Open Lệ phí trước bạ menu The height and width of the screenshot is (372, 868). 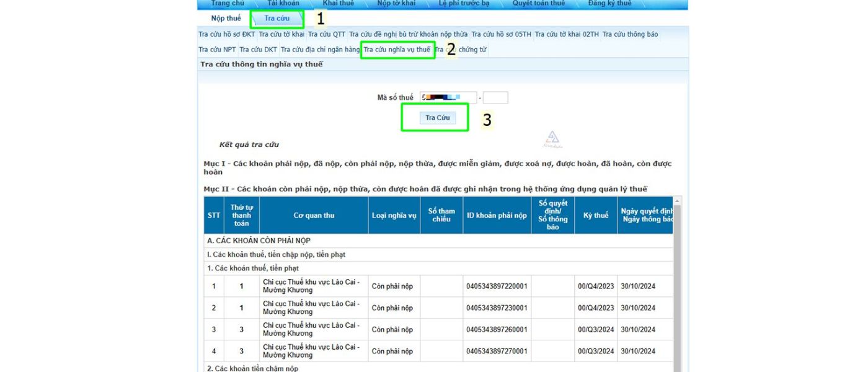click(464, 4)
